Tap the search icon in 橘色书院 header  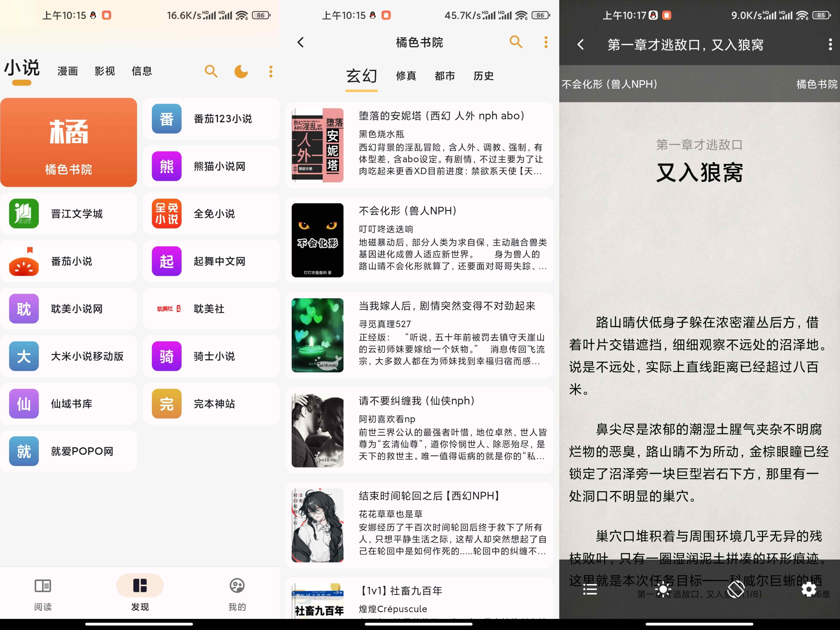pos(516,42)
